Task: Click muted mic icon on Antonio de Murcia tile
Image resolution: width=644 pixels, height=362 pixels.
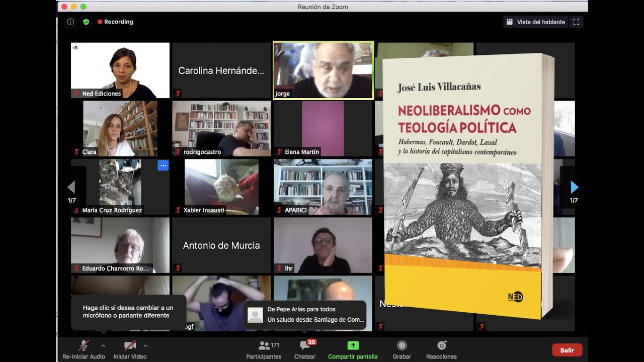Action: click(178, 268)
